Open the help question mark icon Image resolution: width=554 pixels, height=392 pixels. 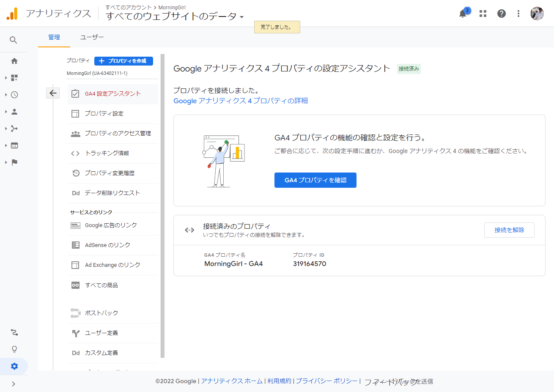(502, 14)
